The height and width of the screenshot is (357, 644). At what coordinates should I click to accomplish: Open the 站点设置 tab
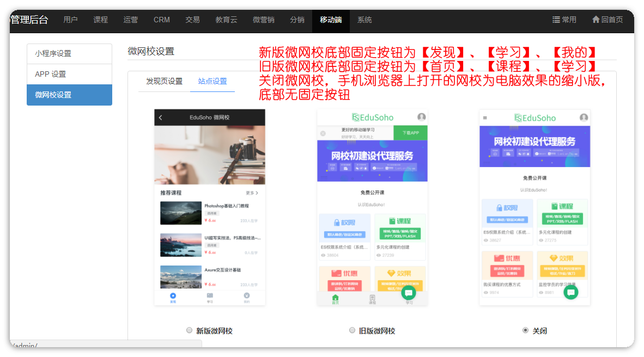click(x=212, y=82)
